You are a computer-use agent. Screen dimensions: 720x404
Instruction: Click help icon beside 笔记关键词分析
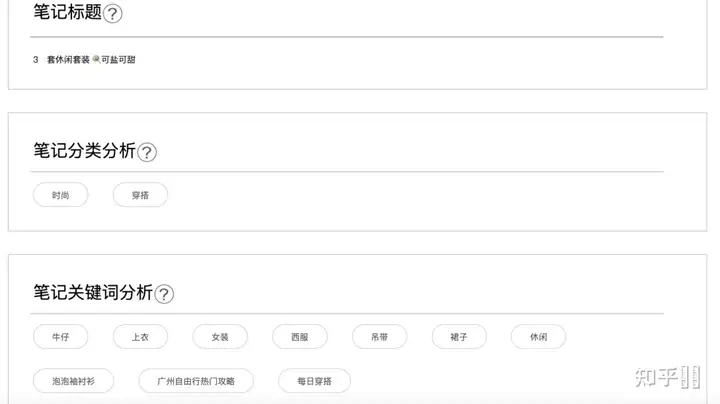coord(164,294)
